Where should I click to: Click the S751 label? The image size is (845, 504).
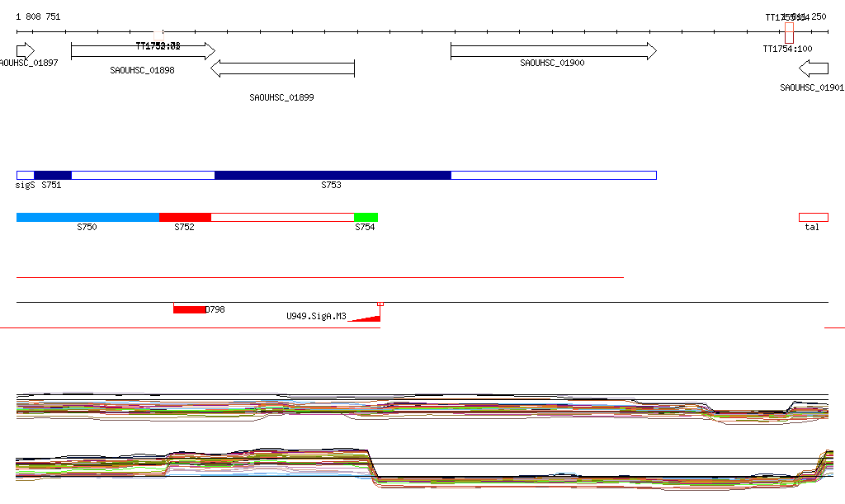pos(51,186)
